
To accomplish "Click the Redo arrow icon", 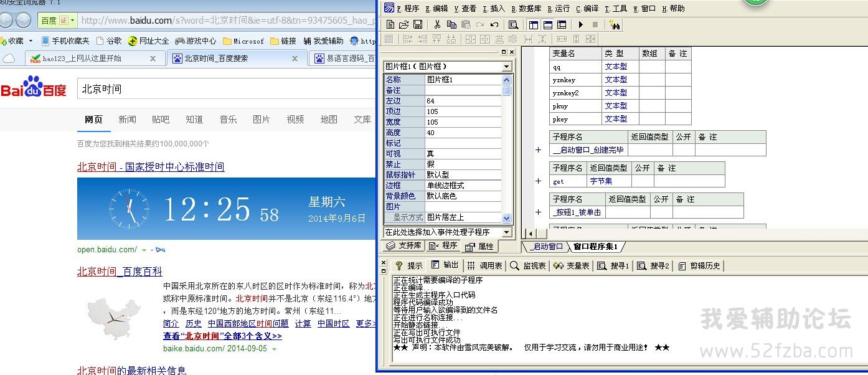I will coord(479,25).
